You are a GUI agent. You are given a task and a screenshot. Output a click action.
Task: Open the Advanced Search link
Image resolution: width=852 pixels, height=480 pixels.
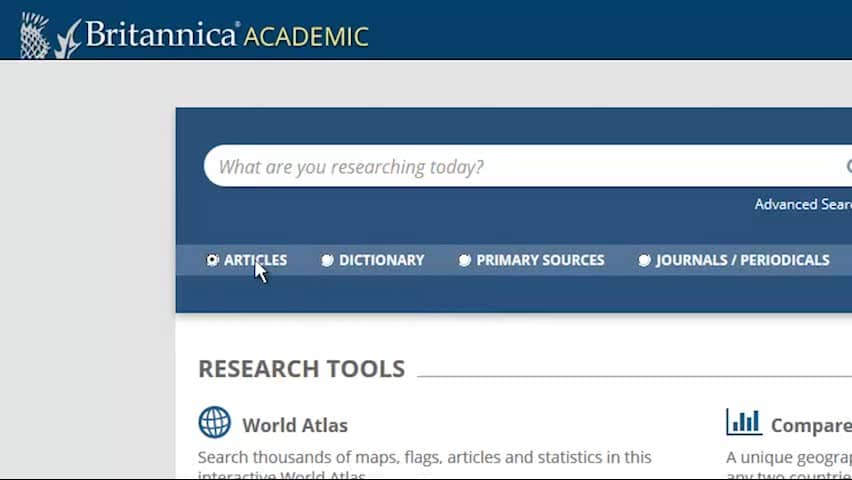[x=803, y=204]
